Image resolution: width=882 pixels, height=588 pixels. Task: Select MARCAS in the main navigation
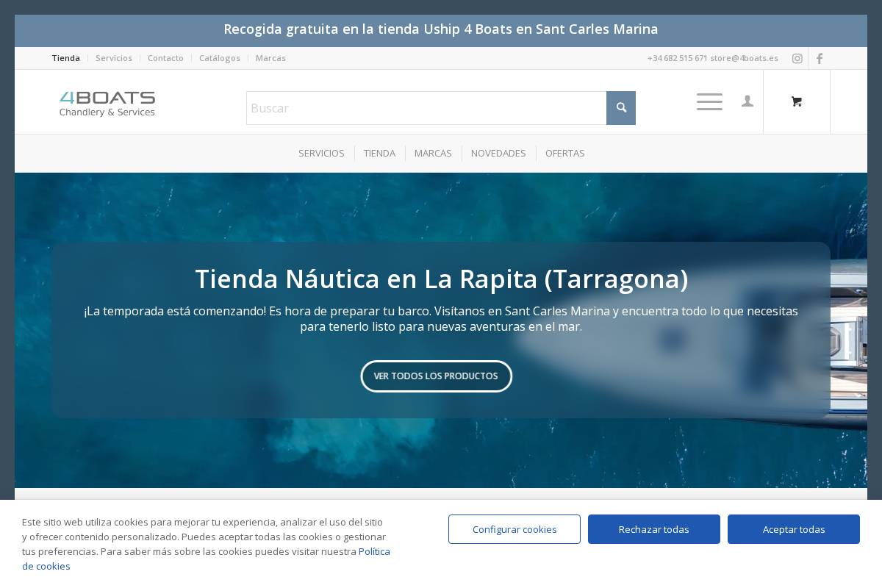pyautogui.click(x=433, y=153)
